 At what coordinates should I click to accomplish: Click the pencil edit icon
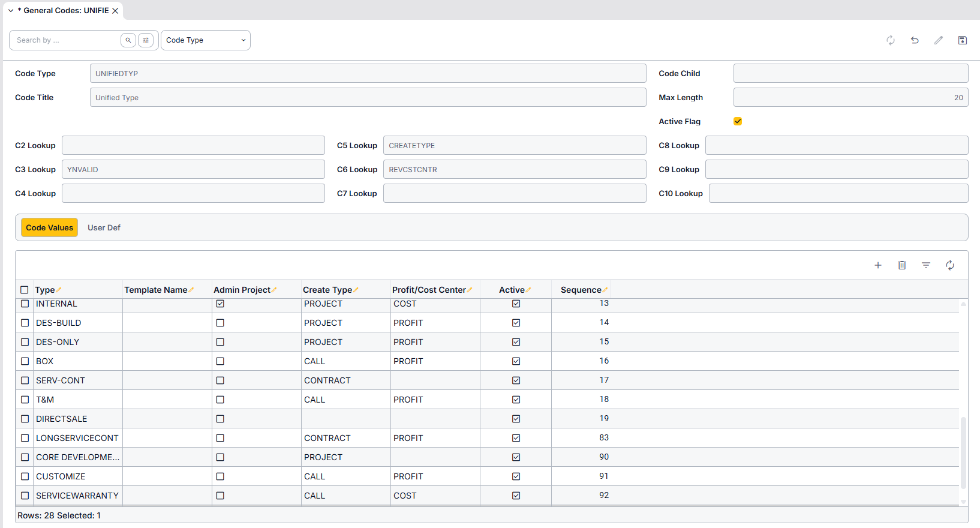[x=939, y=40]
